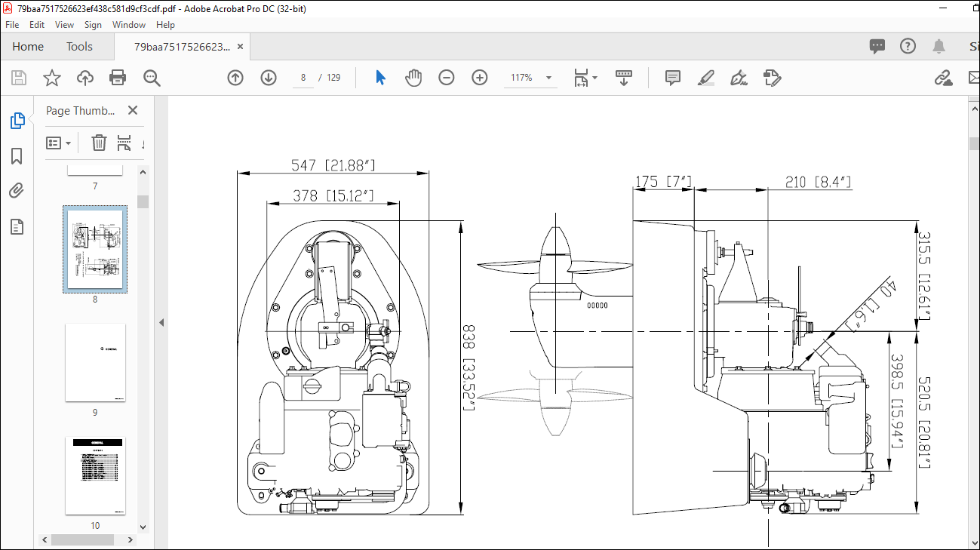Select the Highlight text tool
The height and width of the screenshot is (550, 980).
tap(706, 78)
